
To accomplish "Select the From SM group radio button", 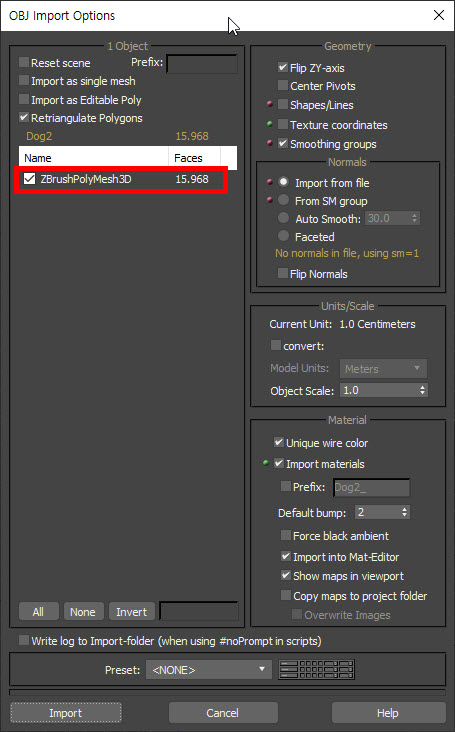I will (x=283, y=200).
